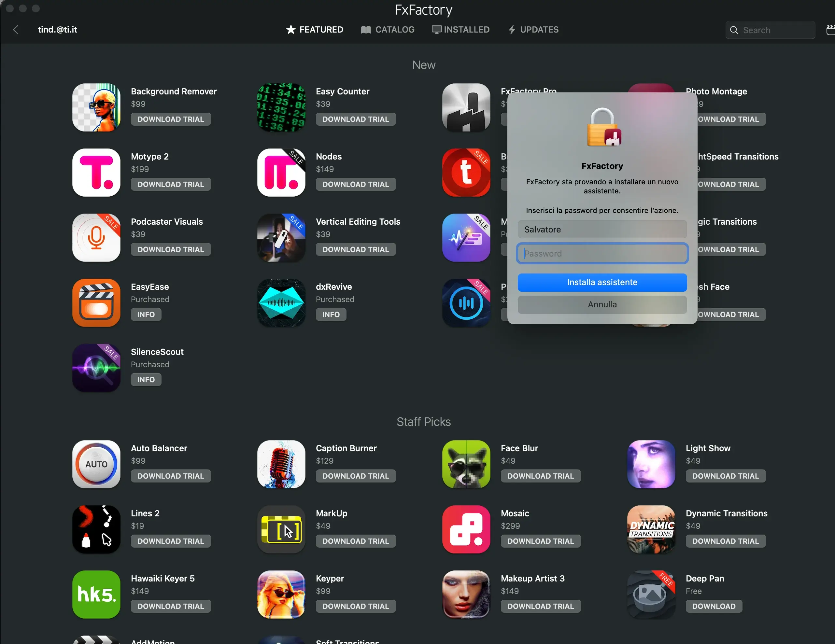This screenshot has height=644, width=835.
Task: Open the Vertical Editing Tools icon
Action: point(281,238)
